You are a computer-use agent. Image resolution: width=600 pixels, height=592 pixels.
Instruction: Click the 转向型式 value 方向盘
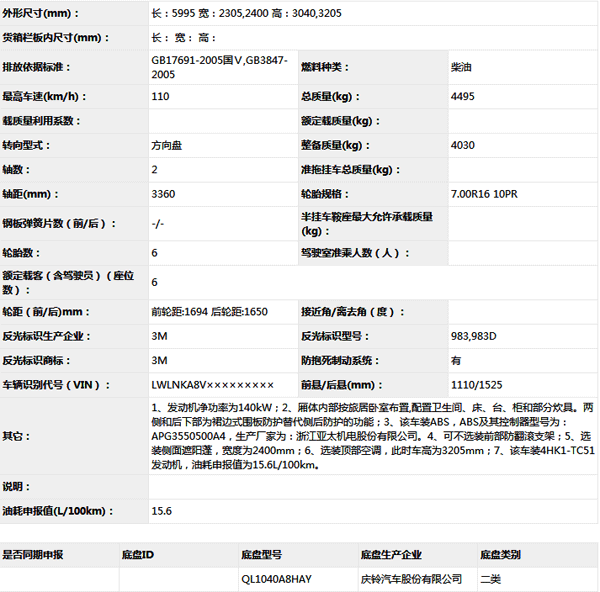(x=167, y=145)
